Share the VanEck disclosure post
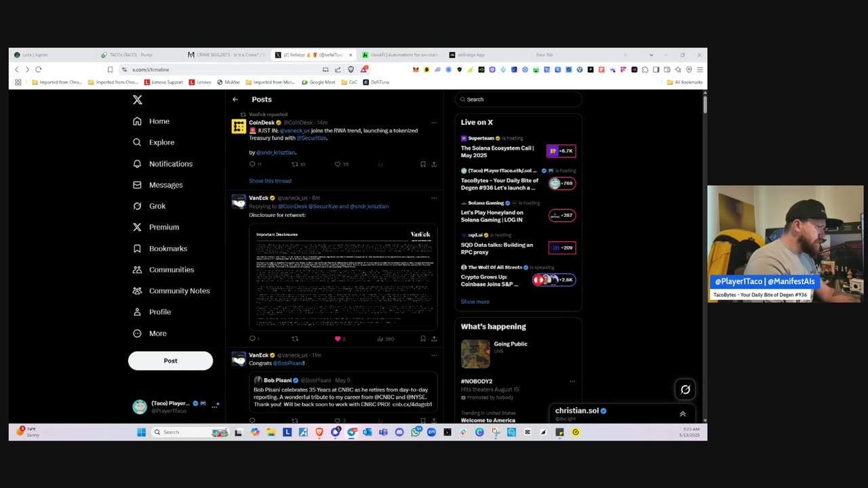This screenshot has height=488, width=868. point(434,339)
